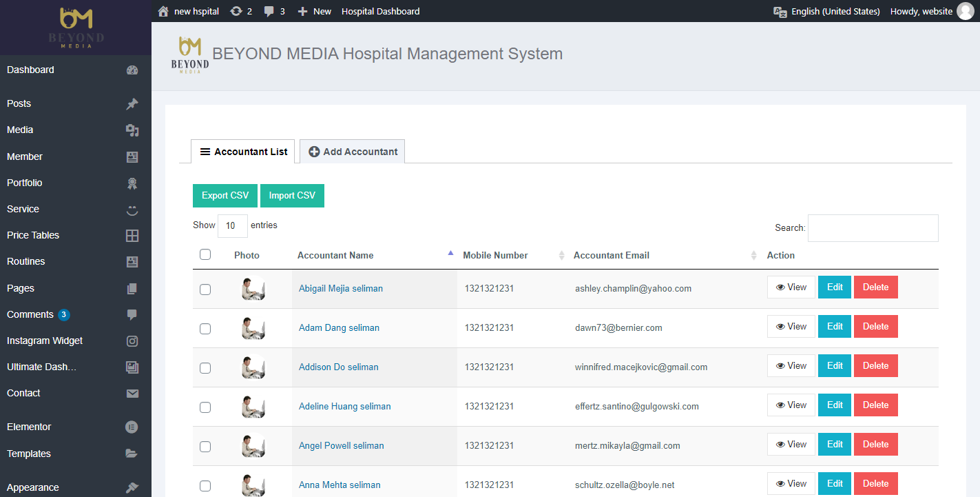
Task: Click the Instagram Widget camera icon
Action: (132, 341)
